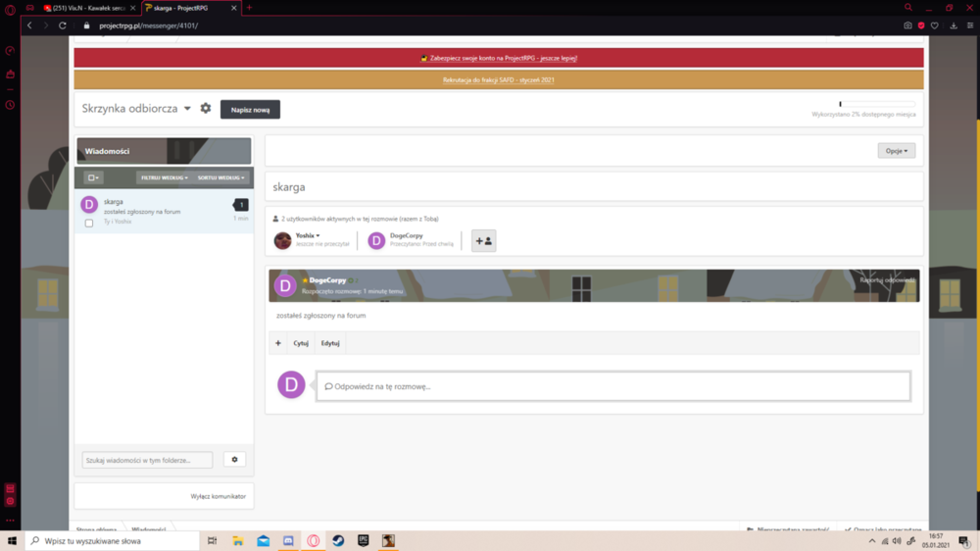Screen dimensions: 980x551
Task: Open Steam from the taskbar
Action: (338, 541)
